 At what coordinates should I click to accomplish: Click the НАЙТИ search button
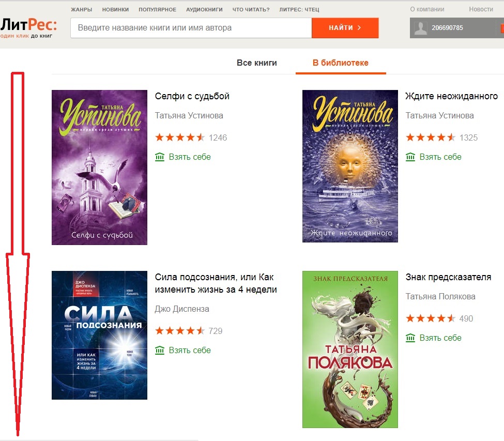[x=345, y=28]
